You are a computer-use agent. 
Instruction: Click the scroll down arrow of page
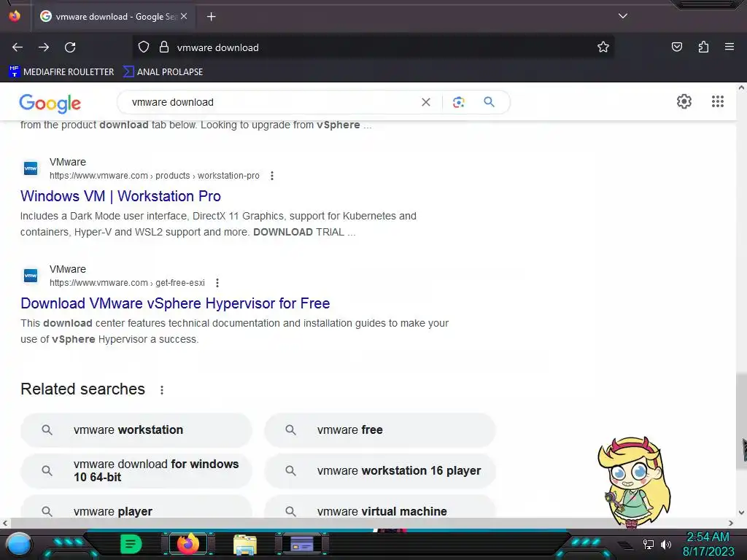coord(741,513)
